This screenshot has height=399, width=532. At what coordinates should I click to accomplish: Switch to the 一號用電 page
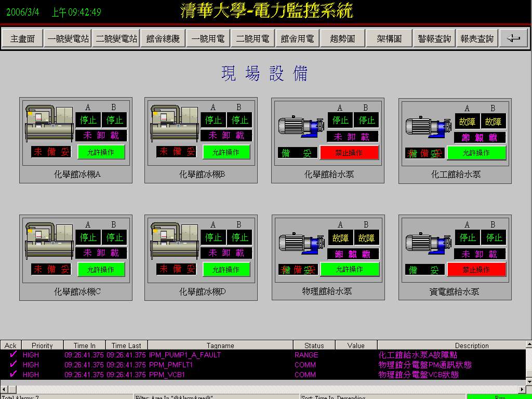[x=208, y=38]
